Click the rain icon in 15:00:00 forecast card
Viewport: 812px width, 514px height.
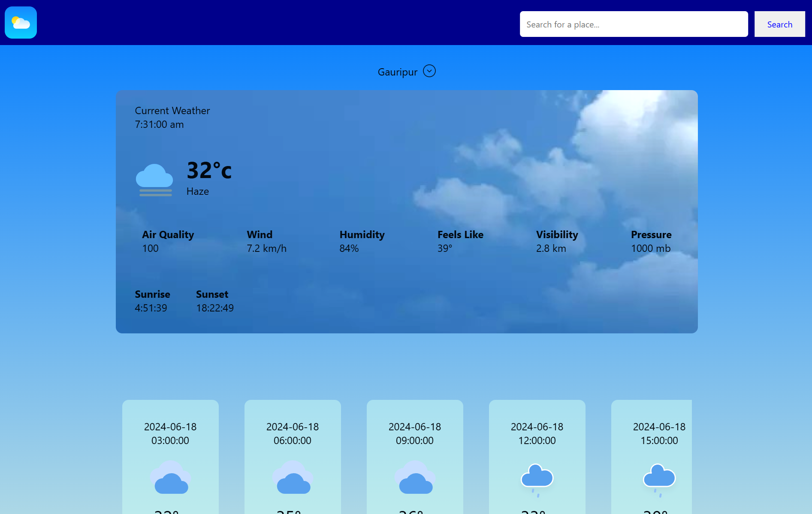(x=659, y=480)
